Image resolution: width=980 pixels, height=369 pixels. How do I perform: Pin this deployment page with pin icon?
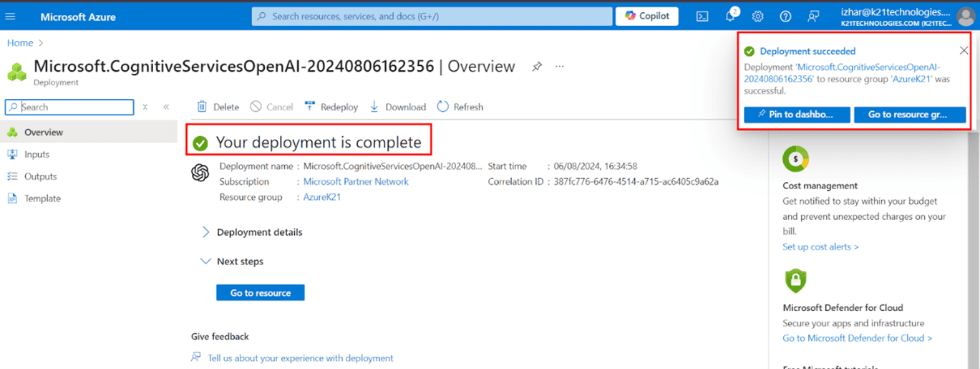tap(536, 67)
